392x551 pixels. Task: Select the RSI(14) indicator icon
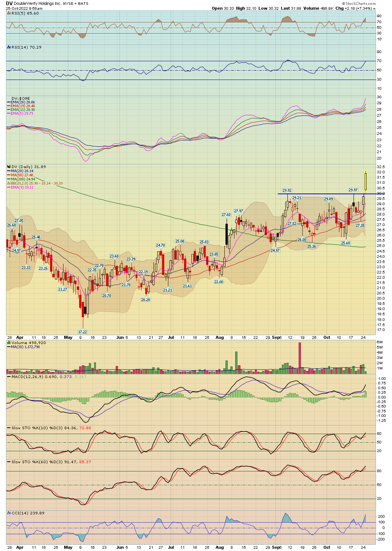click(8, 47)
